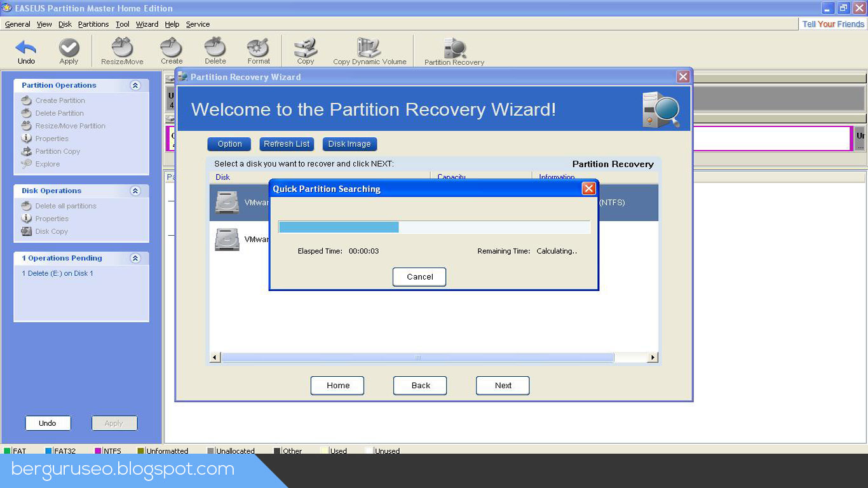
Task: Click the Option button in wizard
Action: pos(229,144)
